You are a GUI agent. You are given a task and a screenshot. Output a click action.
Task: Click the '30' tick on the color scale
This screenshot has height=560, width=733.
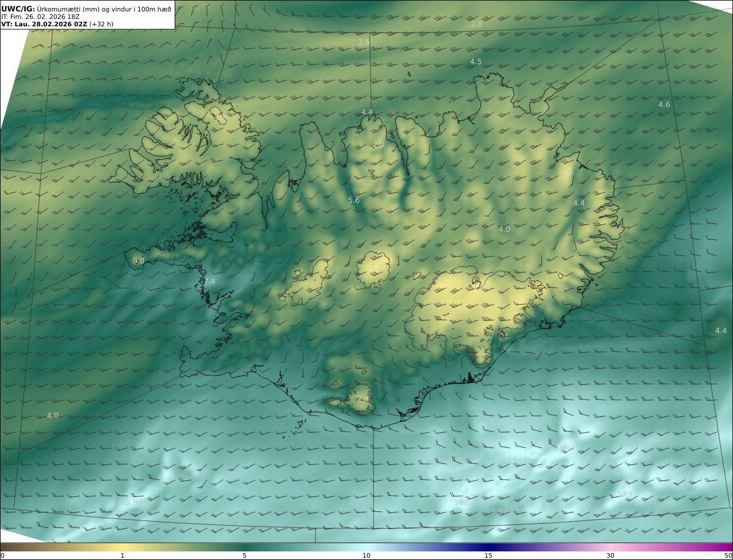(x=610, y=555)
